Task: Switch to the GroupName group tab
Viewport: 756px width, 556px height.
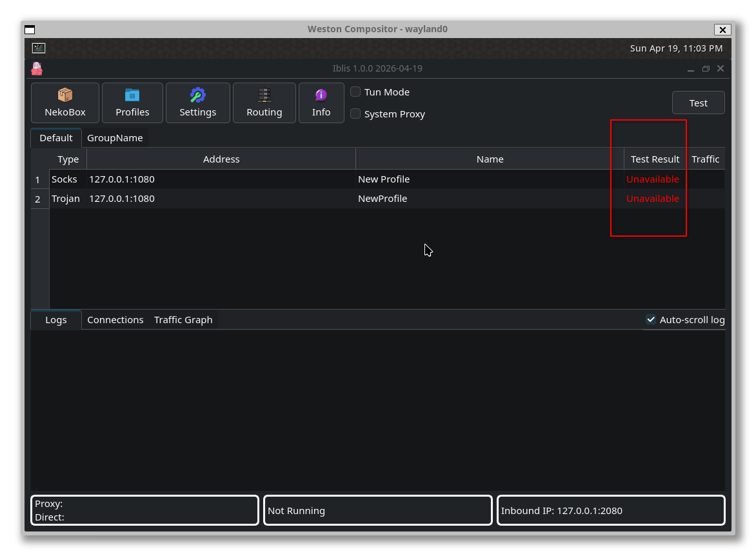Action: [115, 138]
